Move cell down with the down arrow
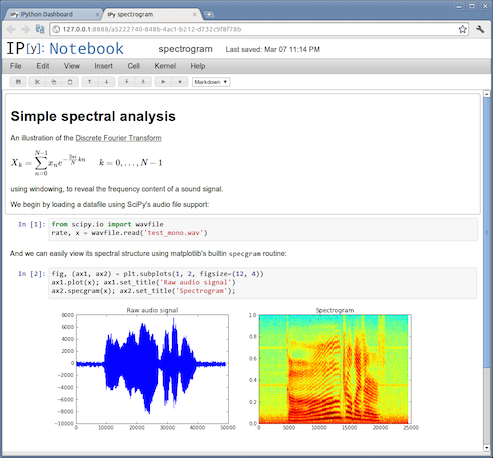493x458 pixels. tap(107, 82)
